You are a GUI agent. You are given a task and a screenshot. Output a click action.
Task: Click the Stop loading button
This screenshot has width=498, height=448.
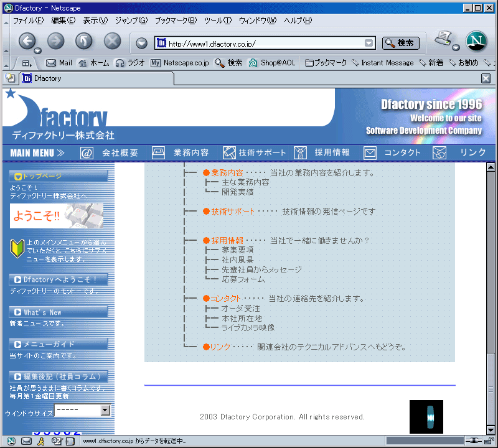[113, 41]
